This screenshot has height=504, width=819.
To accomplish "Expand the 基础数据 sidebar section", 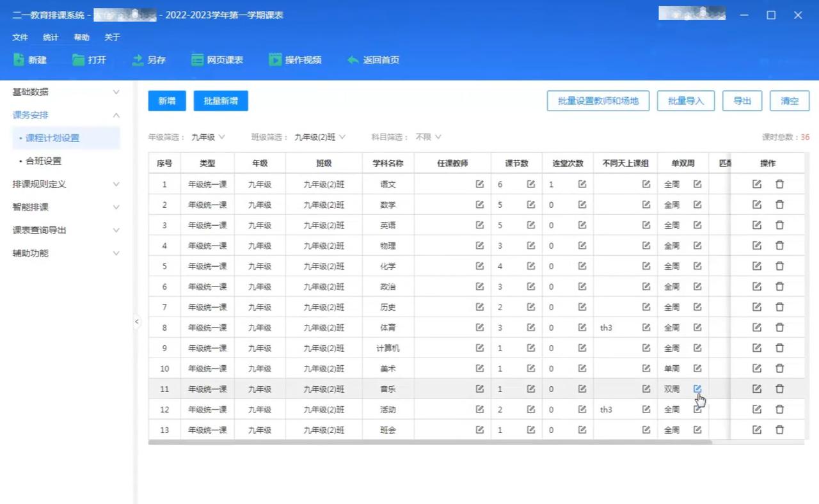I will click(x=66, y=92).
